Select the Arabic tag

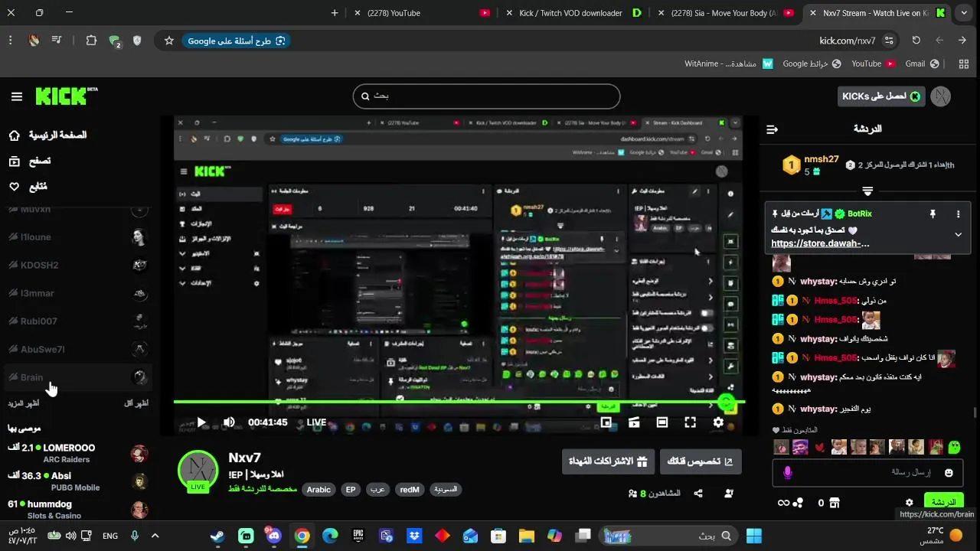318,490
